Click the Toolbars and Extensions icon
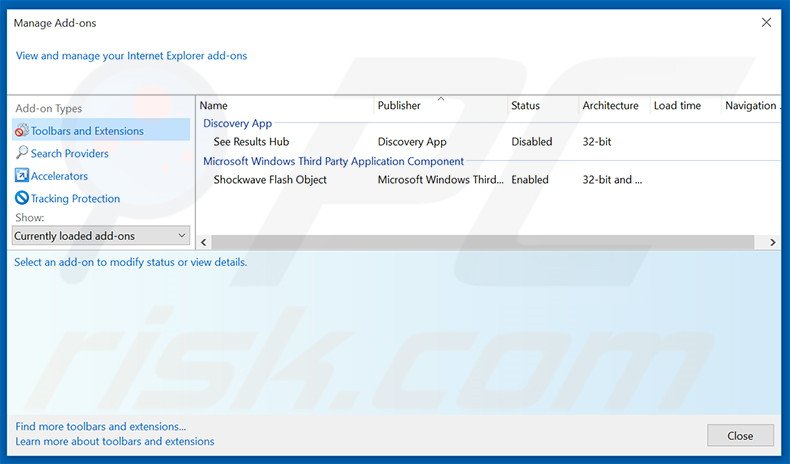The width and height of the screenshot is (790, 464). [22, 130]
